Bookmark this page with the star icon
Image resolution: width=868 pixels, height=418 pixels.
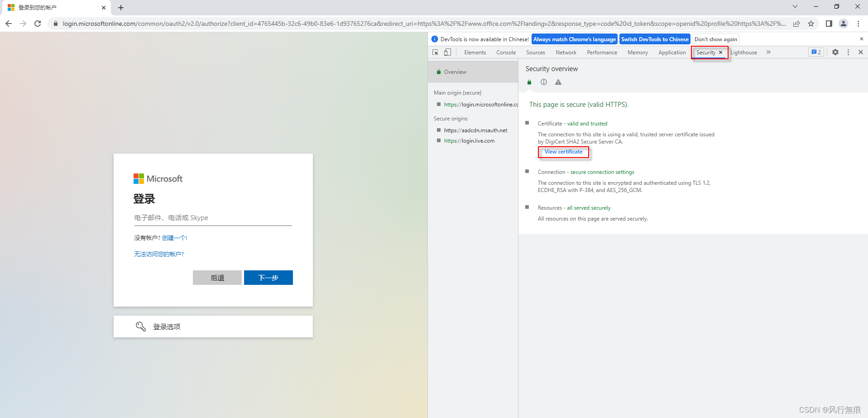point(811,24)
